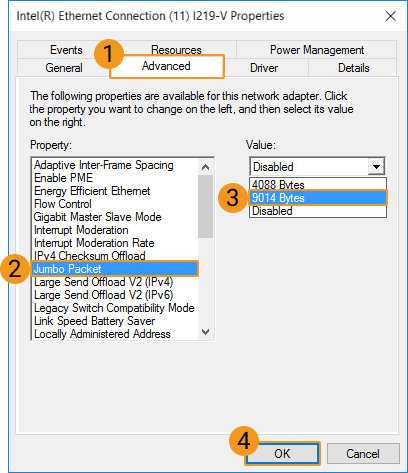Select Interrupt Moderation property

coord(115,230)
